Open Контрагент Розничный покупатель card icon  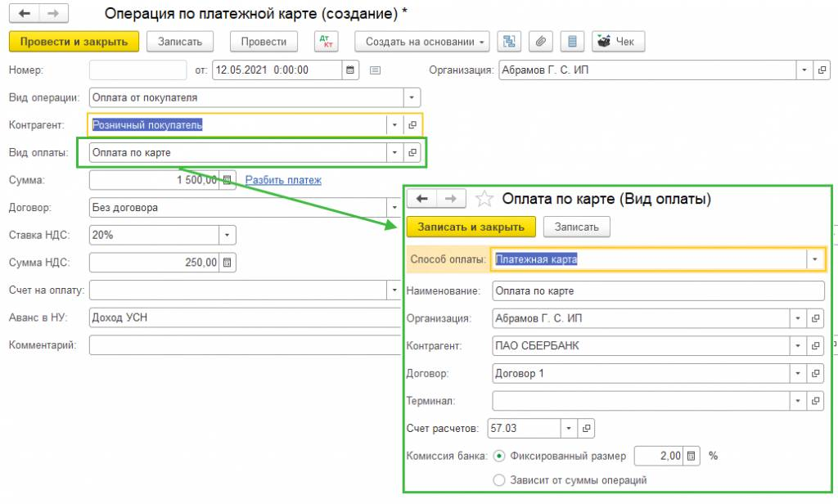[412, 125]
